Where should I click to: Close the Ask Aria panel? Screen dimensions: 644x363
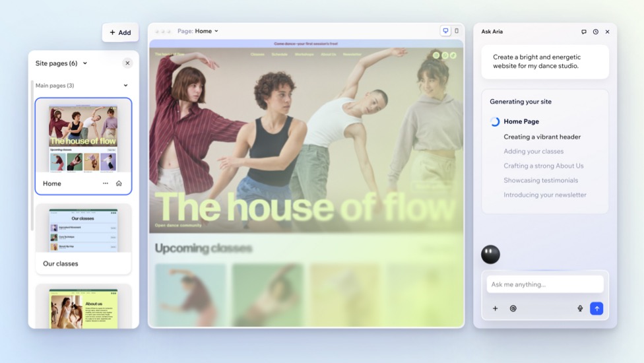[x=608, y=32]
